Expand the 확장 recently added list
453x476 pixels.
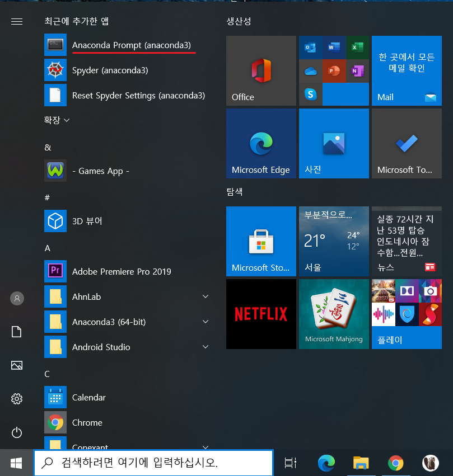[57, 120]
